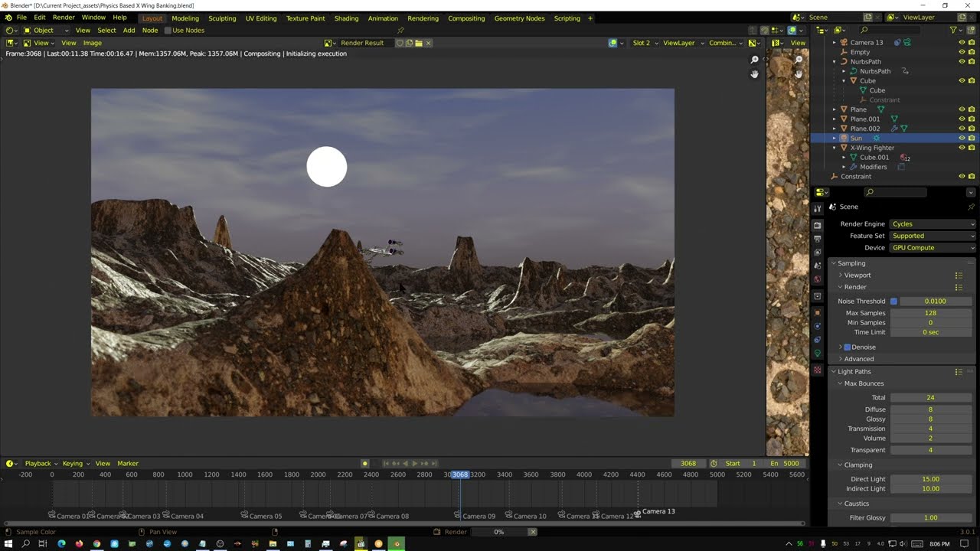Screen dimensions: 980x551
Task: Open the Object Constraints properties tab icon
Action: 818,339
